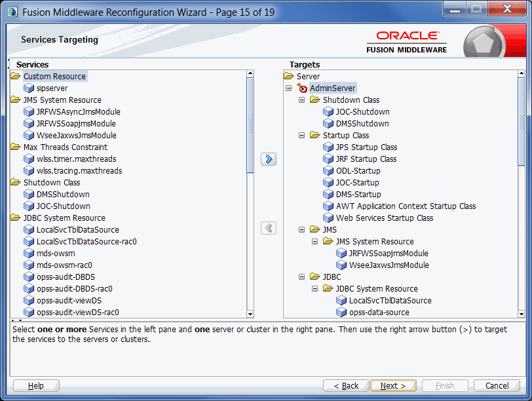
Task: Click the ODL-Startup cube icon
Action: pyautogui.click(x=328, y=171)
